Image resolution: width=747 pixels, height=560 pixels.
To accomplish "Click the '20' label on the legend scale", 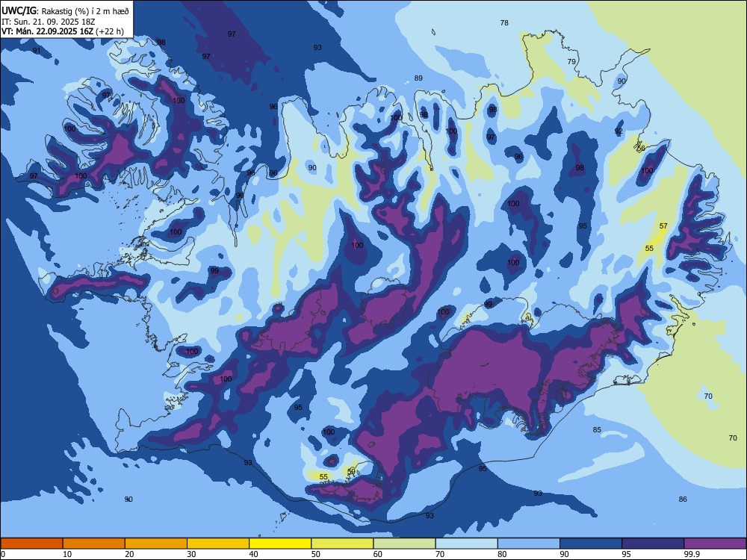I will click(129, 554).
